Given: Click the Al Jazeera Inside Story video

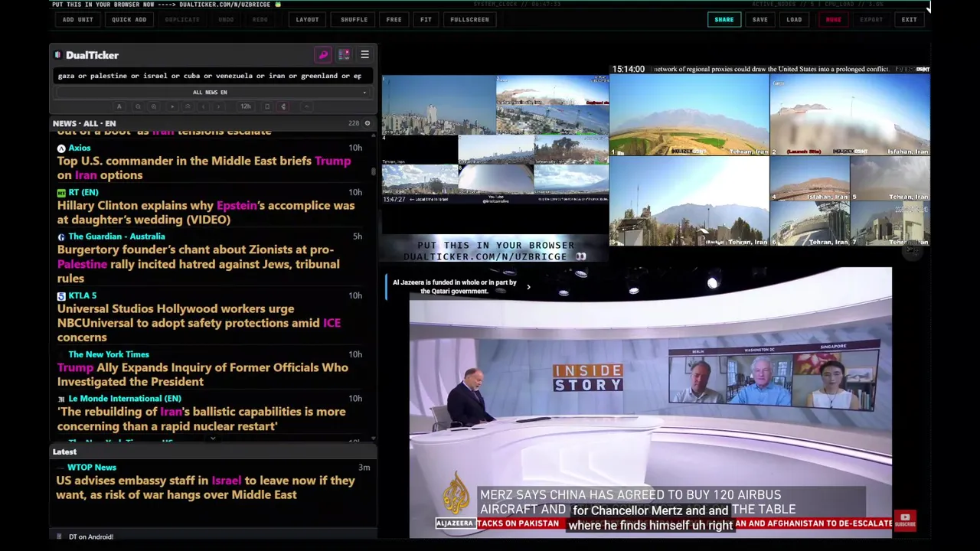Looking at the screenshot, I should 650,402.
